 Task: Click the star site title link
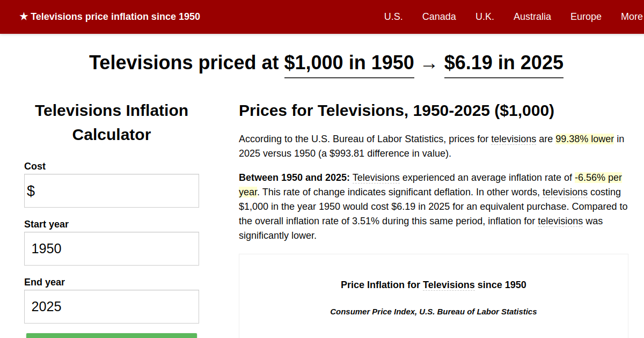pos(109,17)
